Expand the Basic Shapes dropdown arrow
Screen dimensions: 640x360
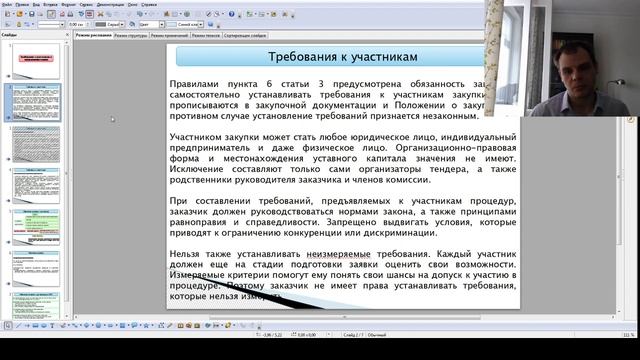[x=92, y=325]
